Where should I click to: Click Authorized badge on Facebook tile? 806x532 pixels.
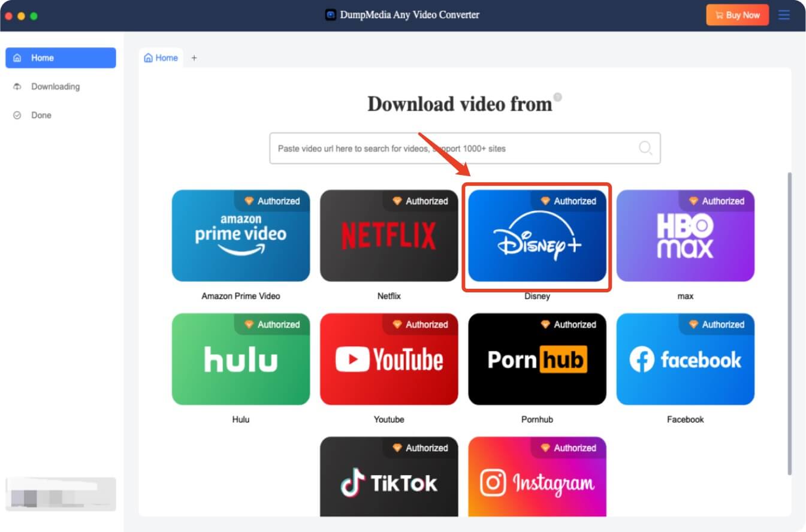point(717,324)
